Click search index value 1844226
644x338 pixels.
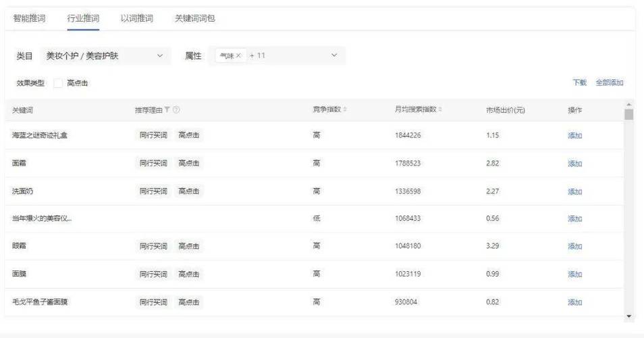coord(408,135)
